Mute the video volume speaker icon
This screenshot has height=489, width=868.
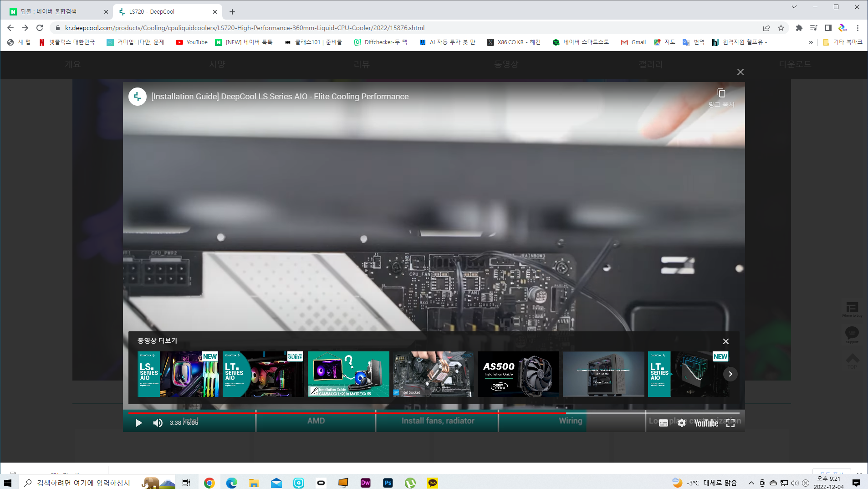(x=158, y=423)
